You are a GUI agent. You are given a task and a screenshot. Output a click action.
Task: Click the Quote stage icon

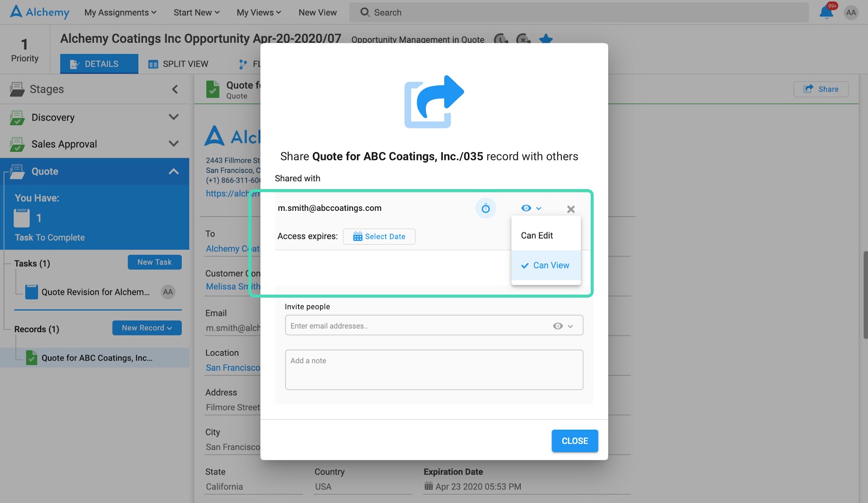17,172
